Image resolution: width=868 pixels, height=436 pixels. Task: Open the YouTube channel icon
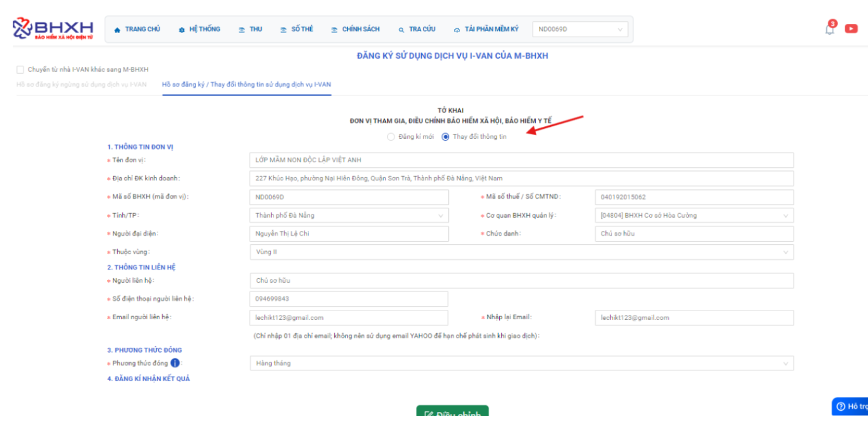(x=851, y=28)
